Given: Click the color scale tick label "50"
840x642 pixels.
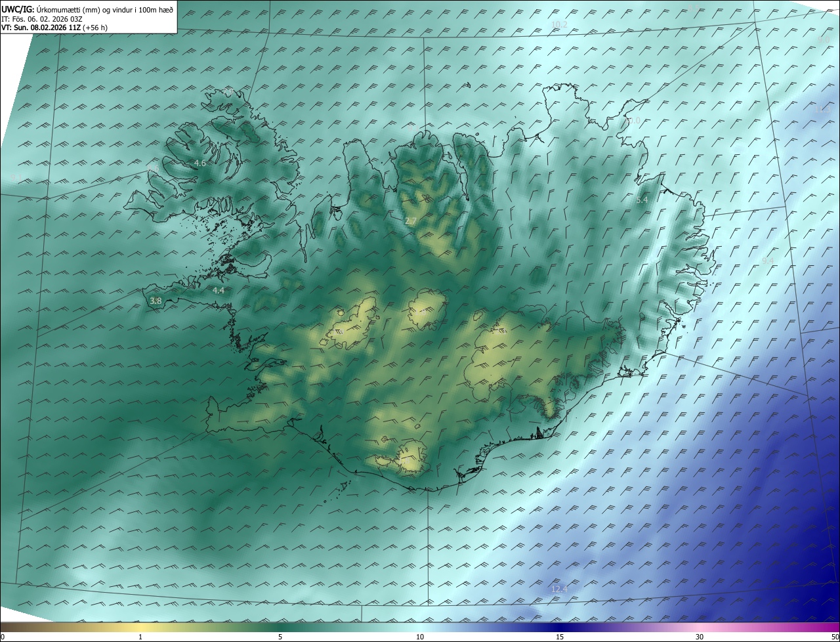Looking at the screenshot, I should (835, 637).
